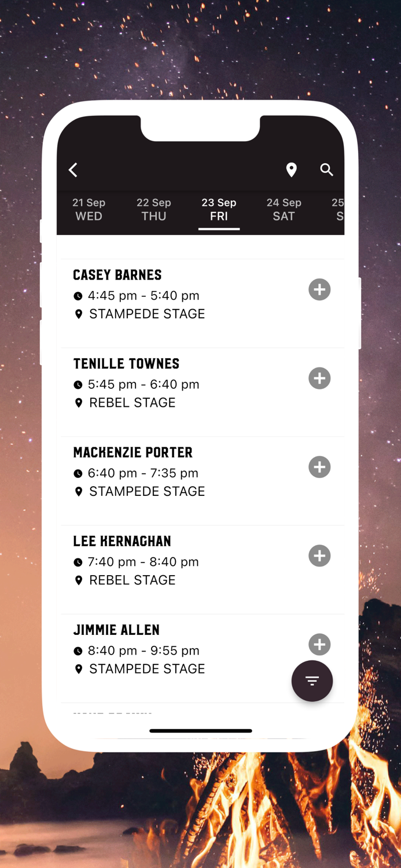Tap the REBEL STAGE label under Lee Hernaghan
This screenshot has width=401, height=868.
pyautogui.click(x=132, y=580)
